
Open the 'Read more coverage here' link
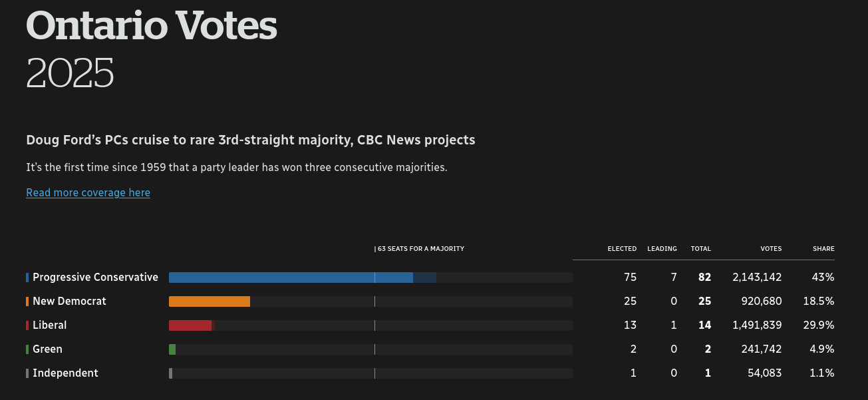click(88, 192)
